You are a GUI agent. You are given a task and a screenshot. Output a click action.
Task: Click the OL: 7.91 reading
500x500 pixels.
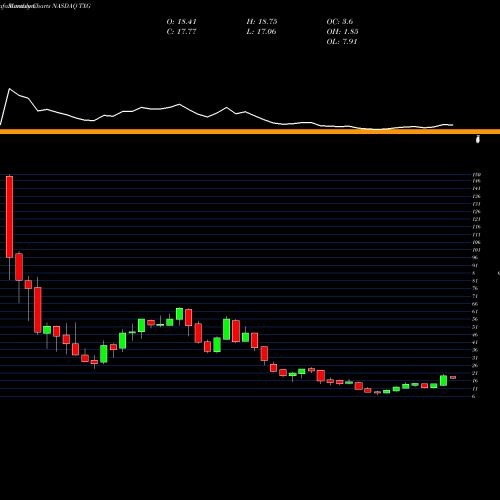click(x=342, y=42)
